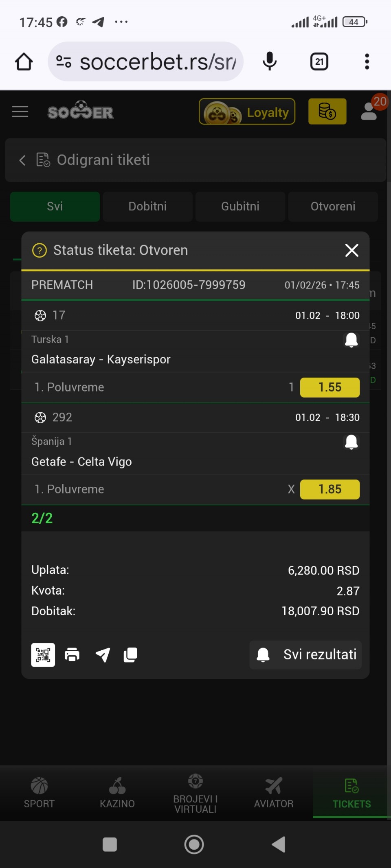Go back from Odigrani tiketi
Image resolution: width=391 pixels, height=868 pixels.
pyautogui.click(x=22, y=160)
